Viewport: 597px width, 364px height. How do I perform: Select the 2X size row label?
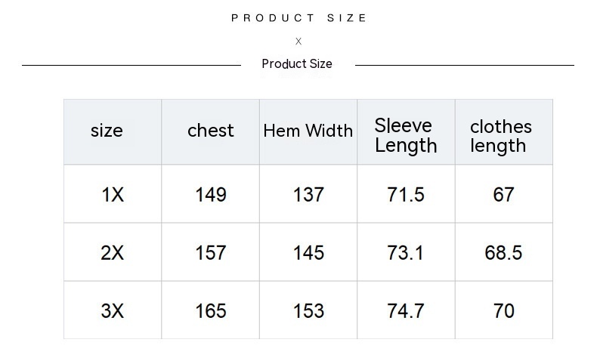[x=113, y=253]
